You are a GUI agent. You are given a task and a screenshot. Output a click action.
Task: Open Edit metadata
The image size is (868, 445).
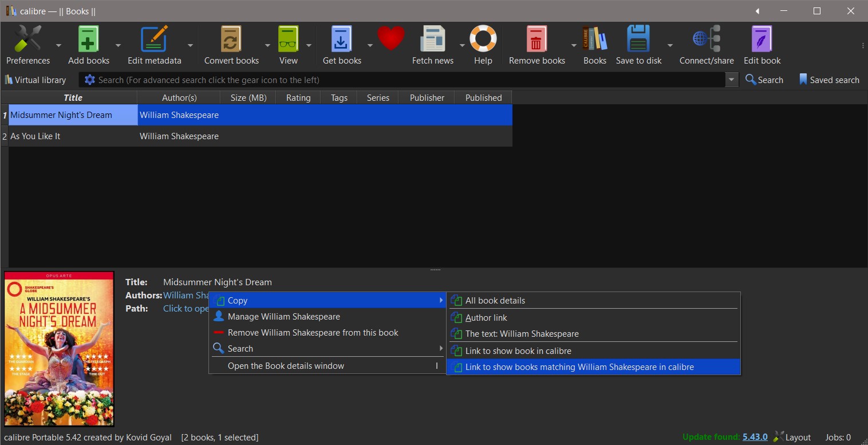[x=154, y=45]
